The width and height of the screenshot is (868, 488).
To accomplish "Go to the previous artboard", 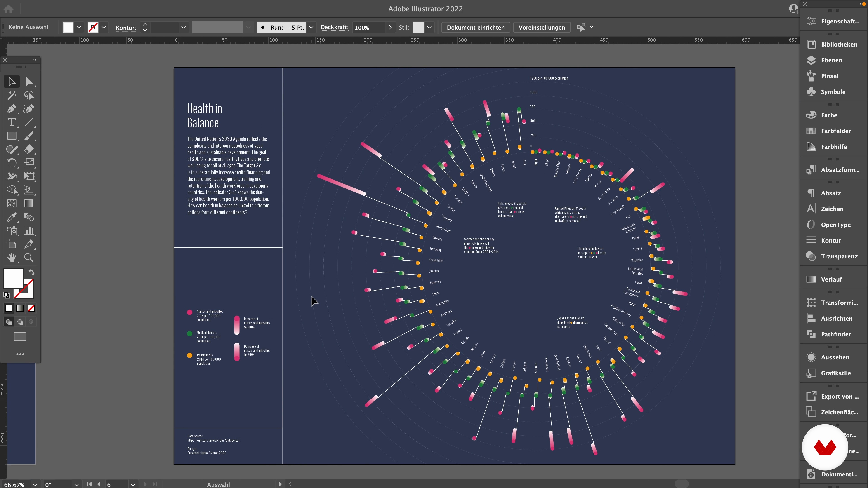I will [99, 484].
